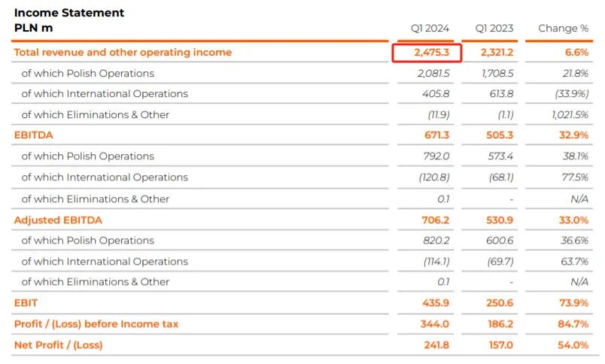
Task: Select the Income Statement title
Action: 69,13
